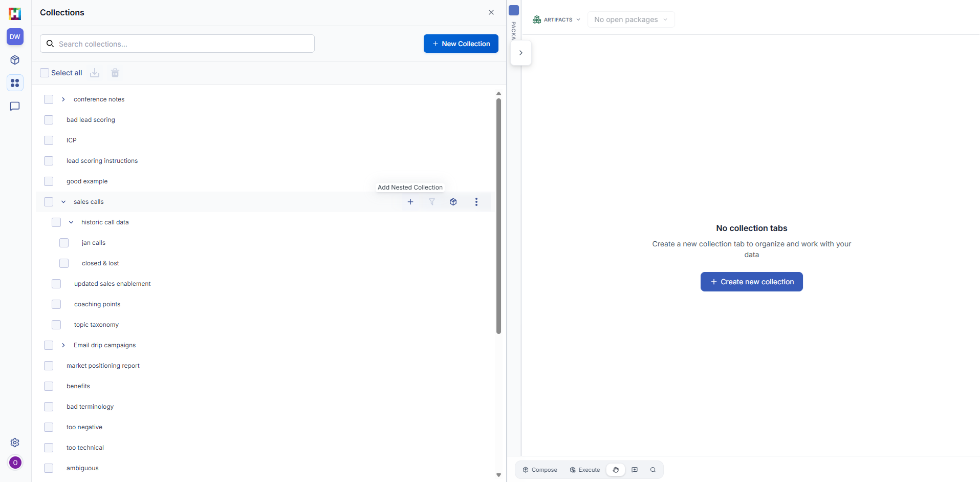The image size is (980, 482).
Task: Toggle the Select all checkbox
Action: point(45,73)
